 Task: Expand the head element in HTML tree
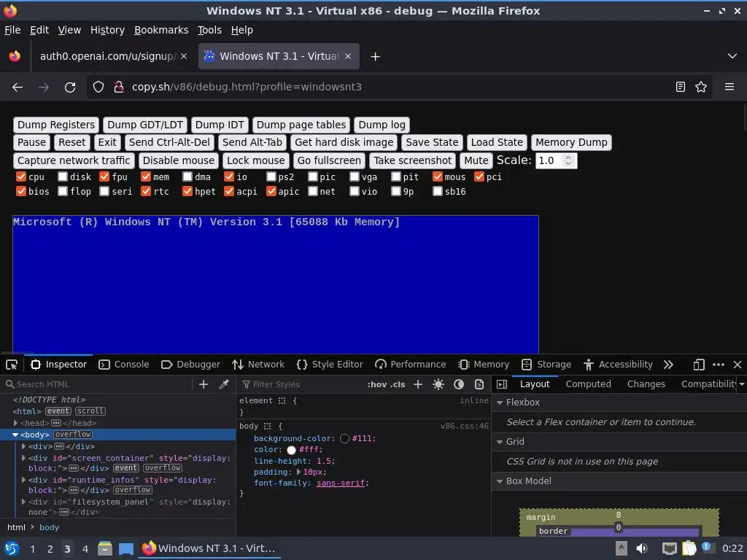tap(16, 423)
